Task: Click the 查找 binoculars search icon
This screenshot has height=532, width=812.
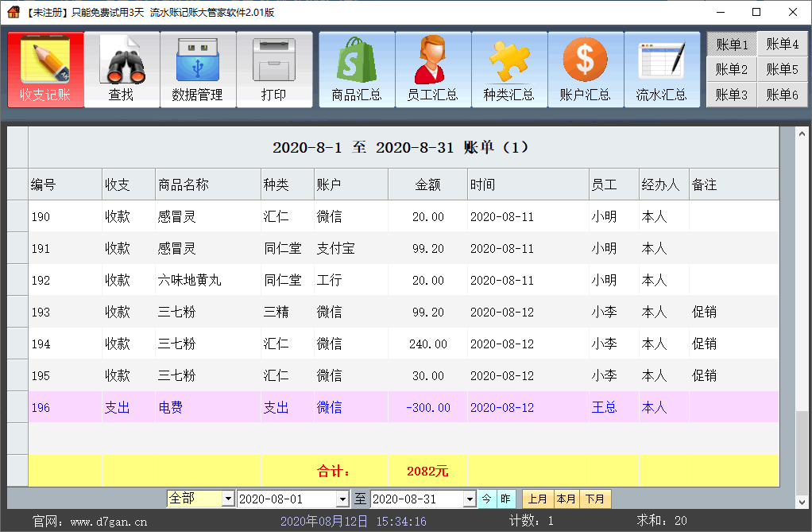Action: (122, 69)
